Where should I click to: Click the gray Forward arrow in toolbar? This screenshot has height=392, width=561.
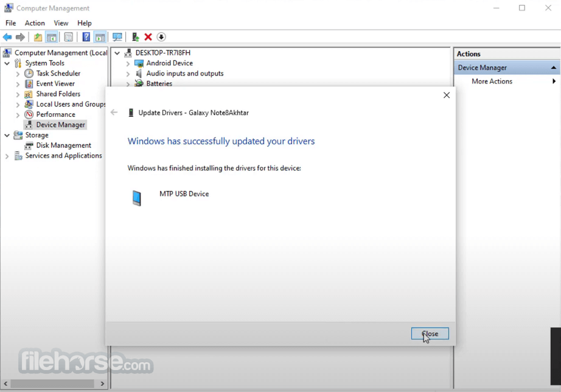(21, 37)
